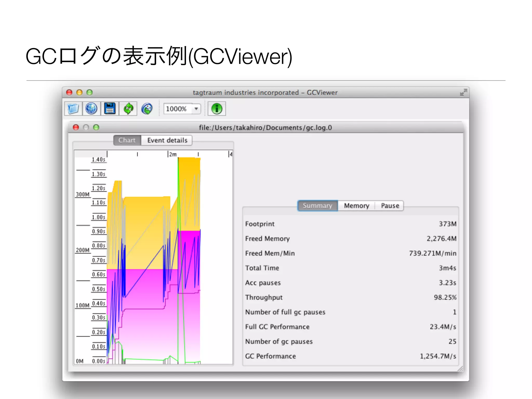The image size is (532, 399).
Task: Close the gc.log.0 inner window
Action: click(x=76, y=127)
